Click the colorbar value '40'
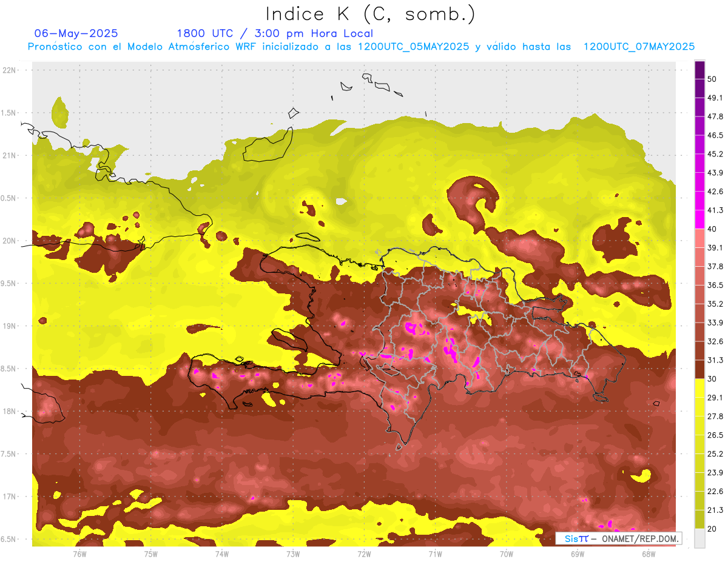 coord(712,229)
